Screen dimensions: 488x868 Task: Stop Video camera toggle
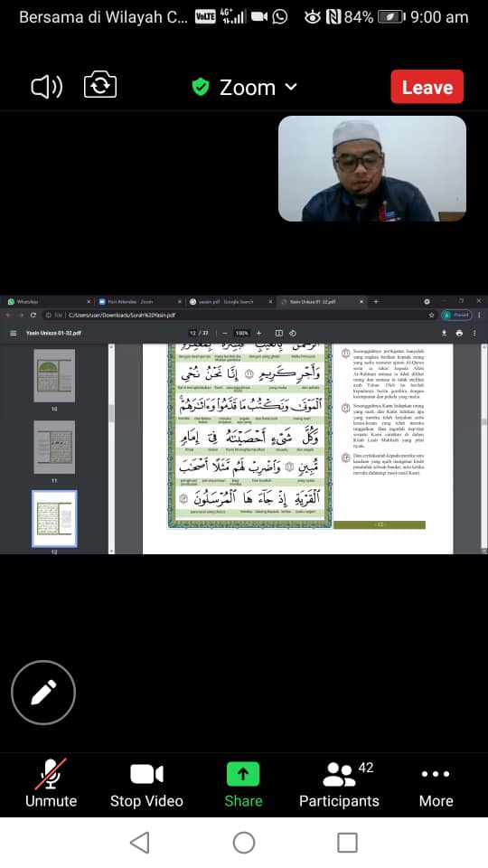146,782
